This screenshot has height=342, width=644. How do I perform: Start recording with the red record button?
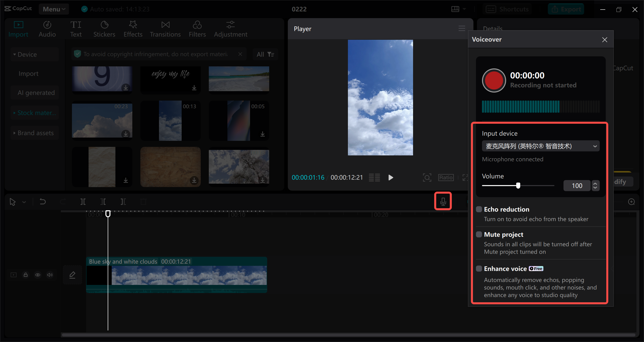click(494, 80)
